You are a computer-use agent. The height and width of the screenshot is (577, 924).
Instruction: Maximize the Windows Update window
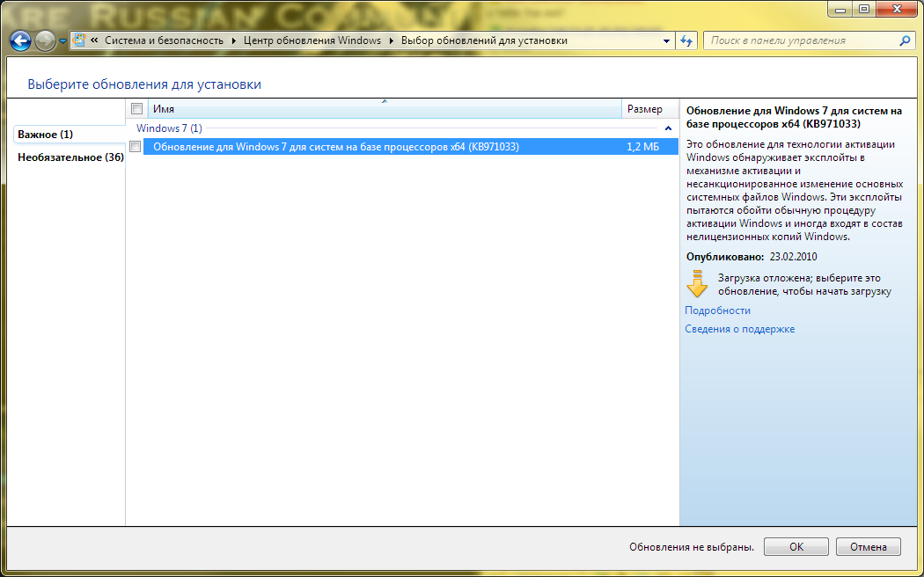pyautogui.click(x=864, y=9)
